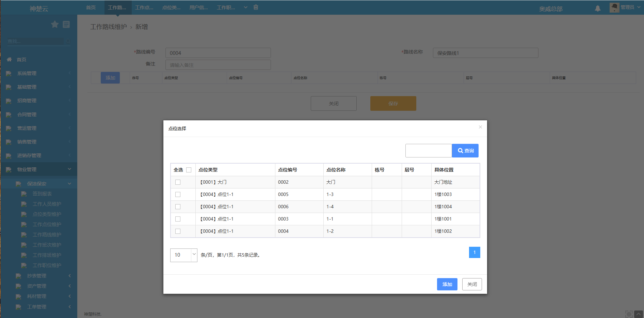Click the administrator avatar icon
This screenshot has height=318, width=644.
(x=614, y=7)
